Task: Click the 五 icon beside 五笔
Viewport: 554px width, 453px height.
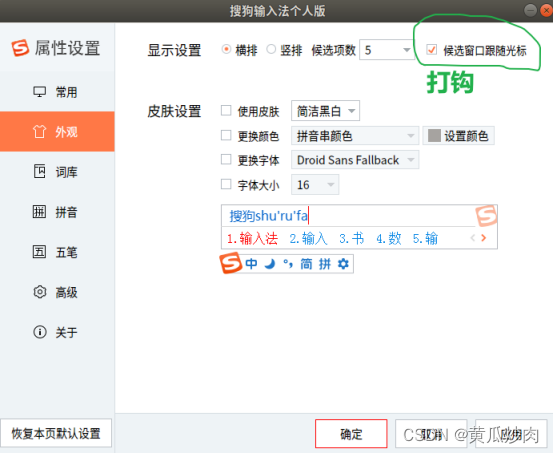Action: point(39,252)
